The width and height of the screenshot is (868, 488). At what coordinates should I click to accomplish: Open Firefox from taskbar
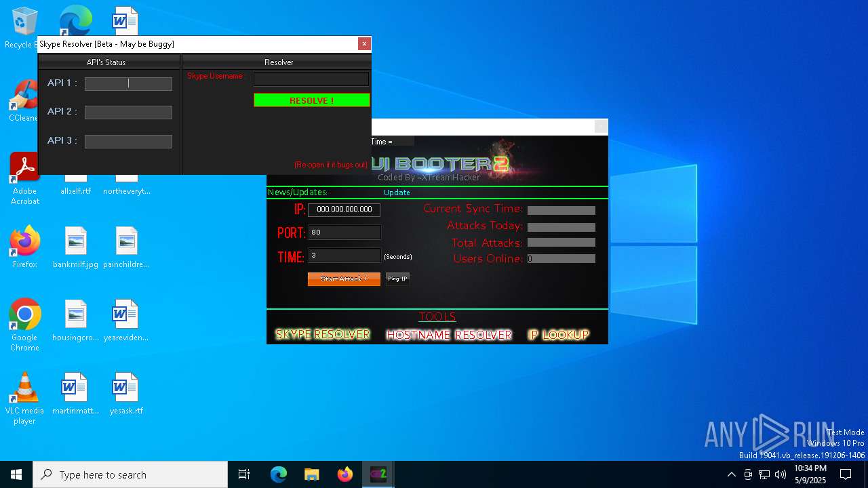coord(345,474)
